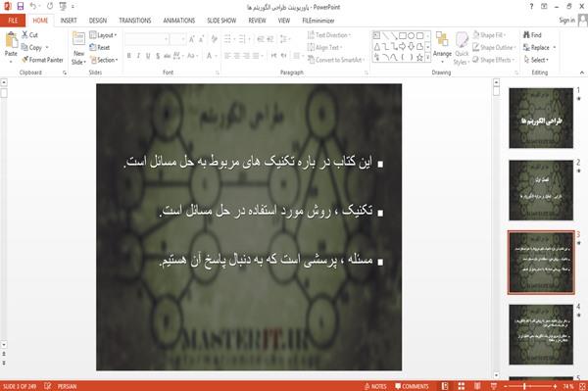Screen dimensions: 588x391
Task: Open the Section dropdown menu
Action: [x=104, y=60]
